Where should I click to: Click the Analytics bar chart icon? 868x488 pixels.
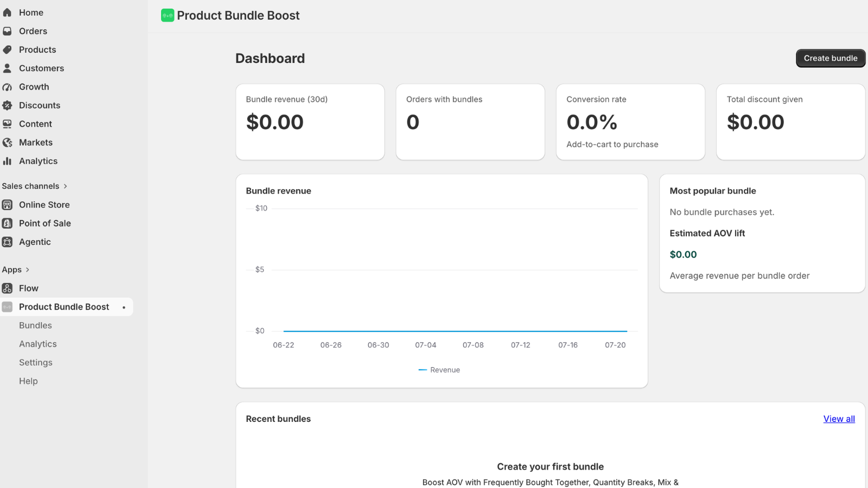point(7,161)
